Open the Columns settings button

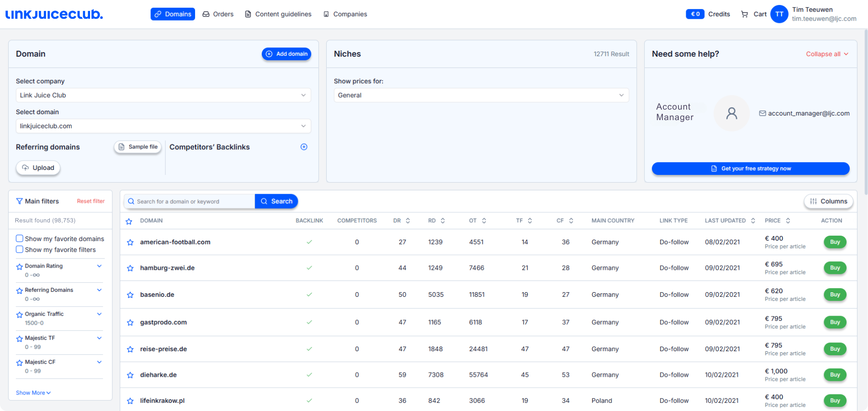(828, 201)
